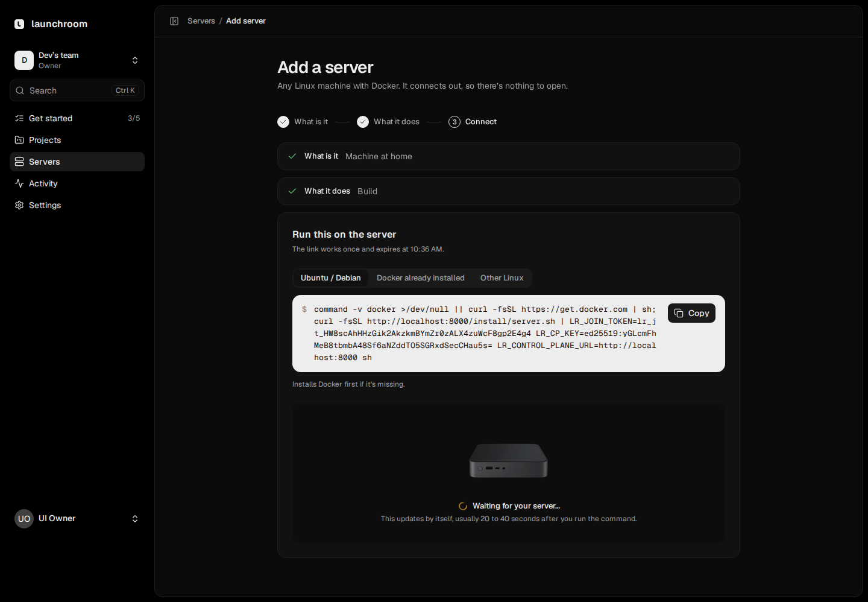This screenshot has height=602, width=868.
Task: Click the step 3 Connect circle
Action: (x=454, y=122)
